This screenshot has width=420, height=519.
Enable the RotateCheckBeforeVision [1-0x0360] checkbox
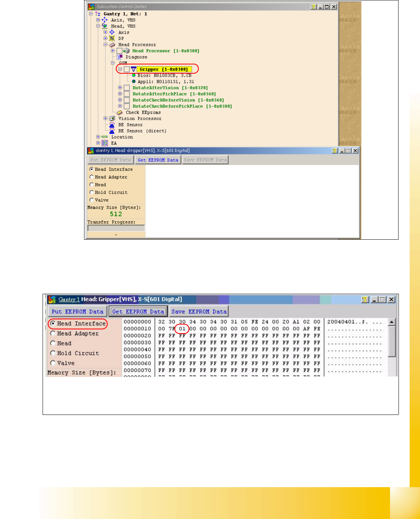(x=127, y=100)
